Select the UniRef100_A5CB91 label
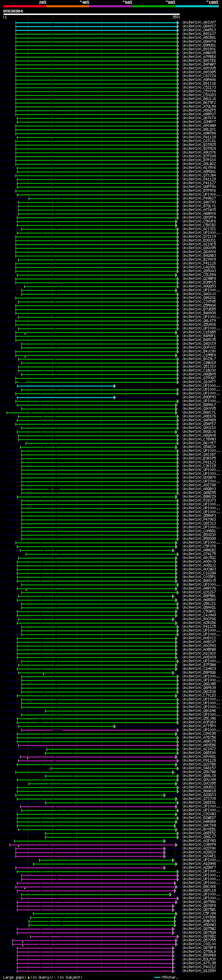This screenshot has width=222, height=980. [199, 38]
